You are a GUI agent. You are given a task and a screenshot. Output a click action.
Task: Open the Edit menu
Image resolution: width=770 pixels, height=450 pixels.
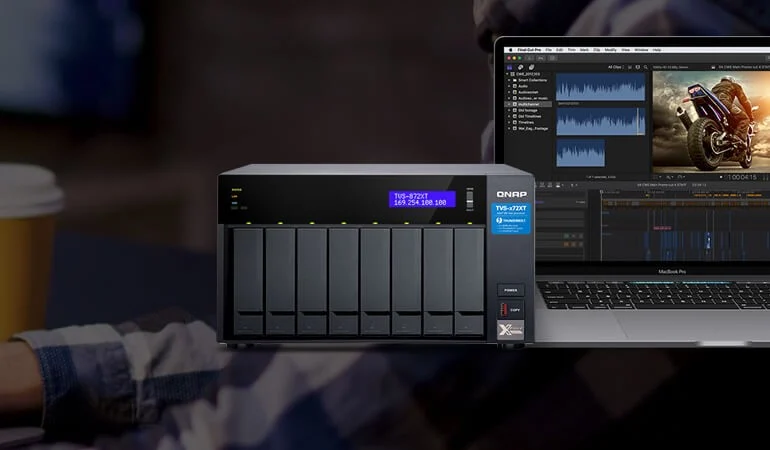(559, 50)
